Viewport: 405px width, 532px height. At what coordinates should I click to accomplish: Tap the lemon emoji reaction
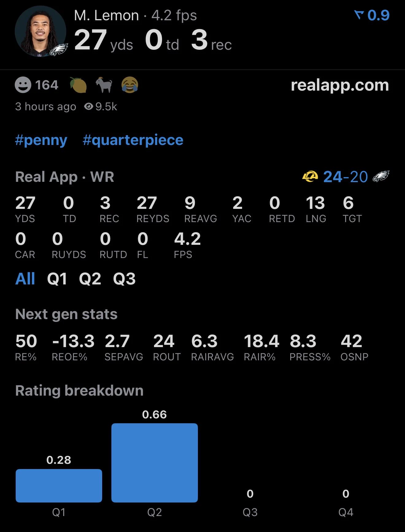[x=78, y=85]
